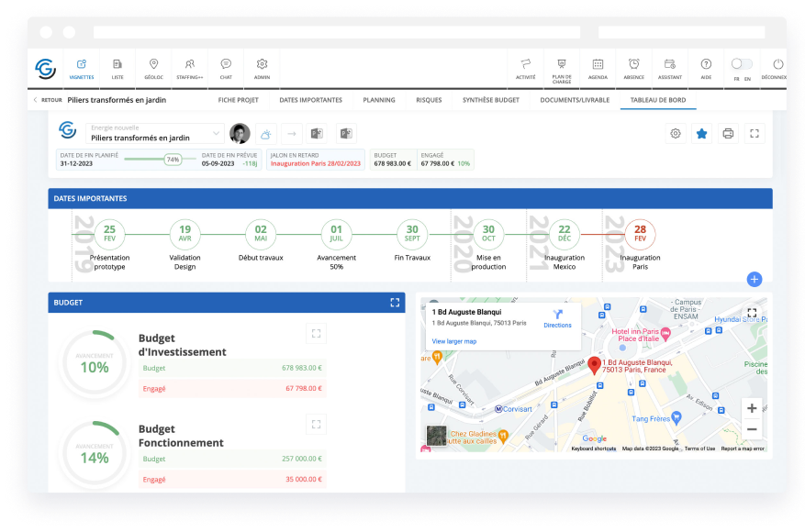Go back using the Retour button
Viewport: 805px width, 532px height.
48,100
